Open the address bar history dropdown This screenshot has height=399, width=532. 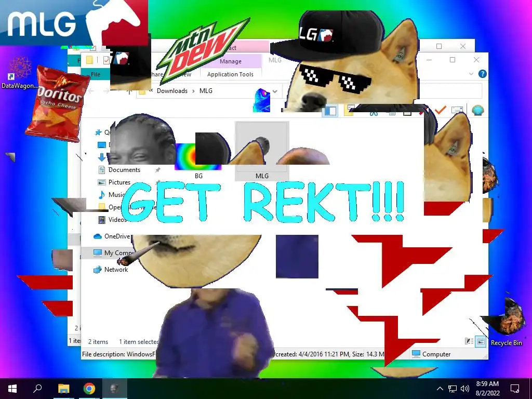(x=275, y=91)
